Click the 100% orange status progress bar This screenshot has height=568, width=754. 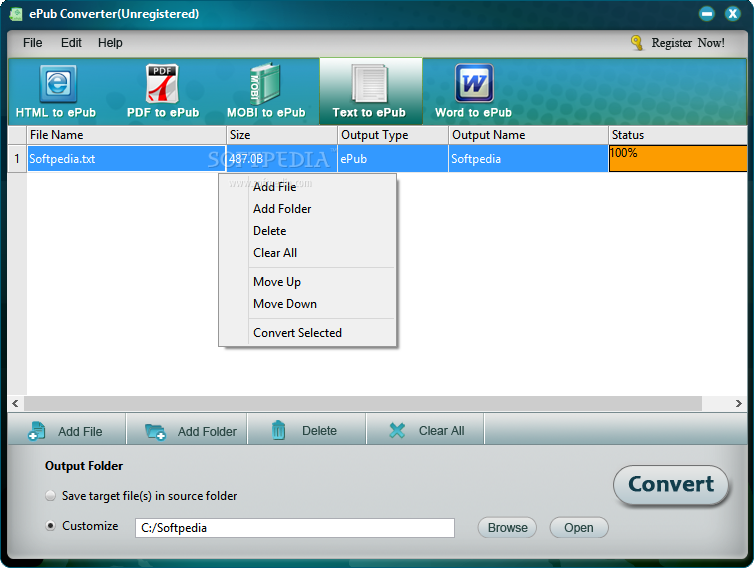(x=678, y=158)
